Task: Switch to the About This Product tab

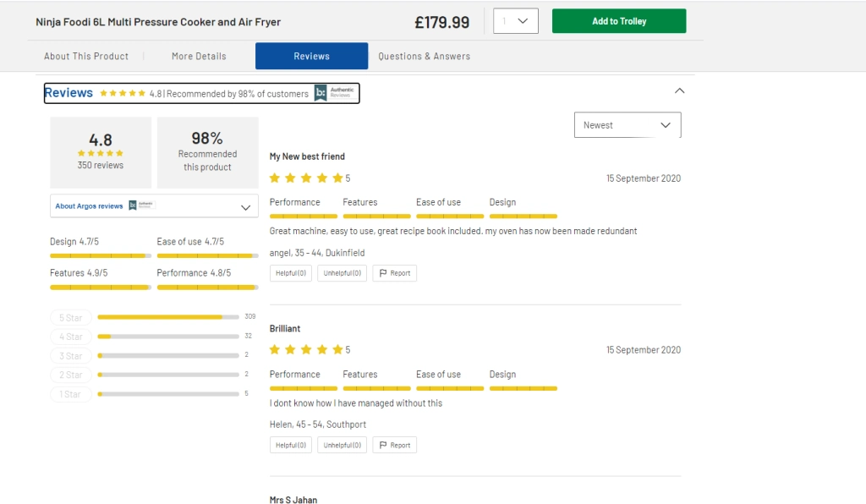Action: [x=86, y=56]
